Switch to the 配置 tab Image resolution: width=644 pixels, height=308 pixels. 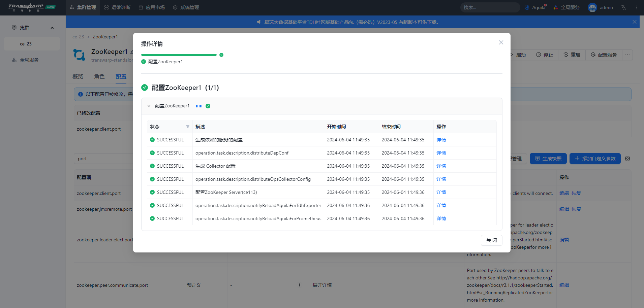(x=121, y=77)
